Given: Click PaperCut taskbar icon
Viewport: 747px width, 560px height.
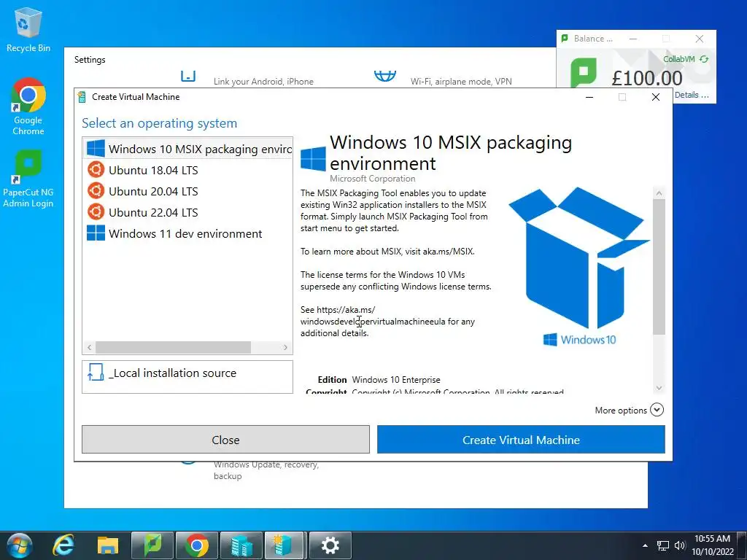Looking at the screenshot, I should coord(152,545).
